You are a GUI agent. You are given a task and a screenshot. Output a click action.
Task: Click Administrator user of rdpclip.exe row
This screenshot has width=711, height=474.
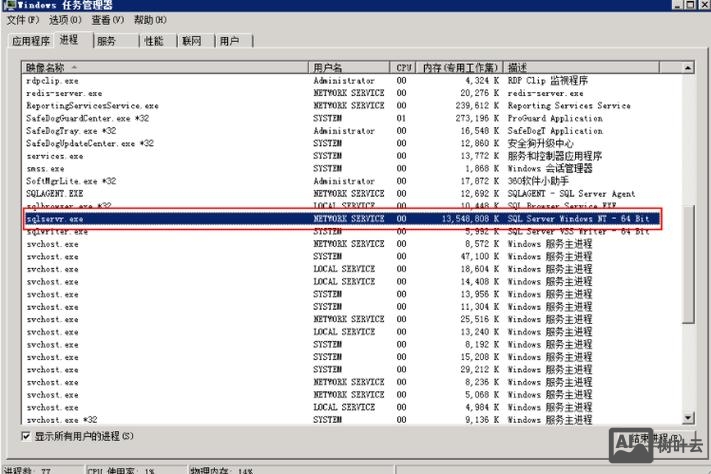pos(344,81)
